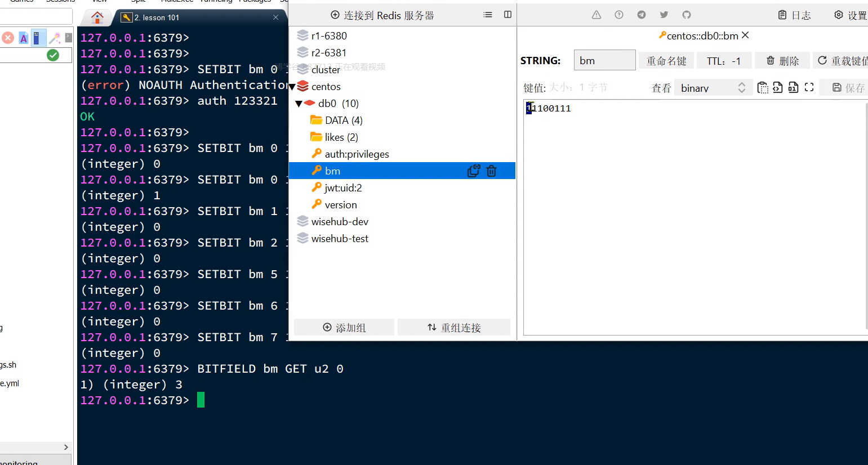Collapse the db0 database arrow
Screen dimensions: 868x465
299,104
